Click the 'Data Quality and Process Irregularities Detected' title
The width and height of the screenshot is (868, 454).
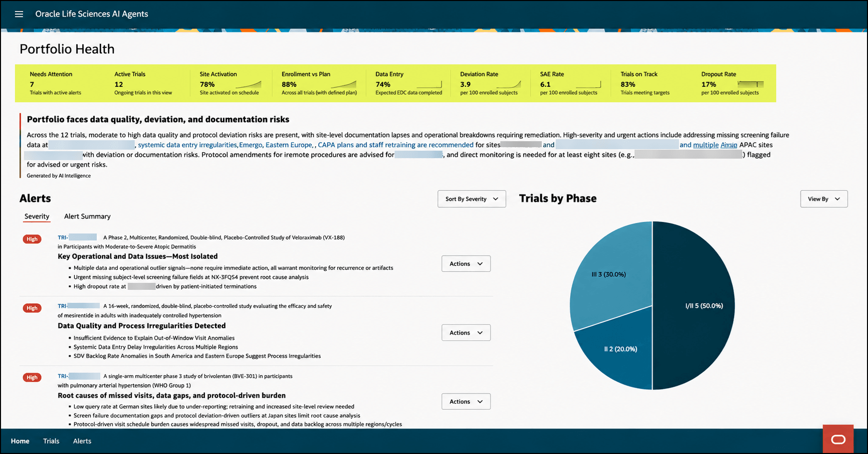pyautogui.click(x=142, y=326)
